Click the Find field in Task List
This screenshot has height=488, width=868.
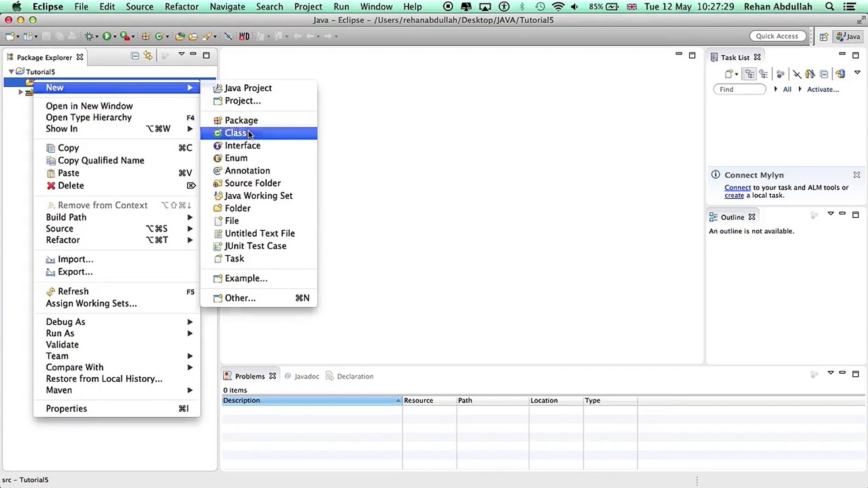740,89
